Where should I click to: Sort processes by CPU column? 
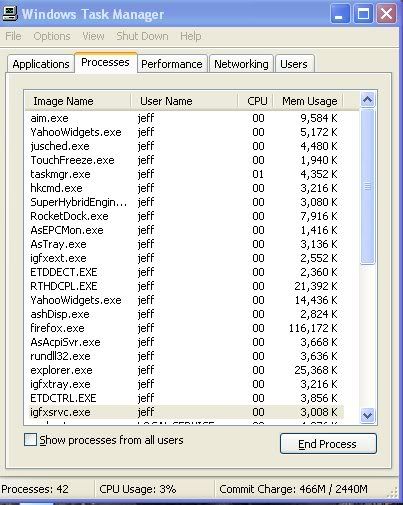point(256,101)
